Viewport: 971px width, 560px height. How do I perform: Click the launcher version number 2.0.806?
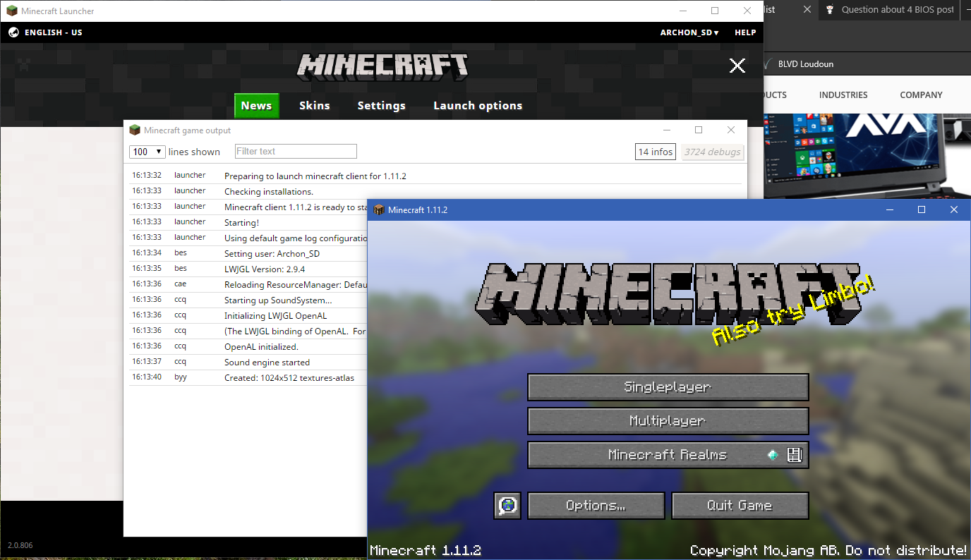[x=20, y=545]
